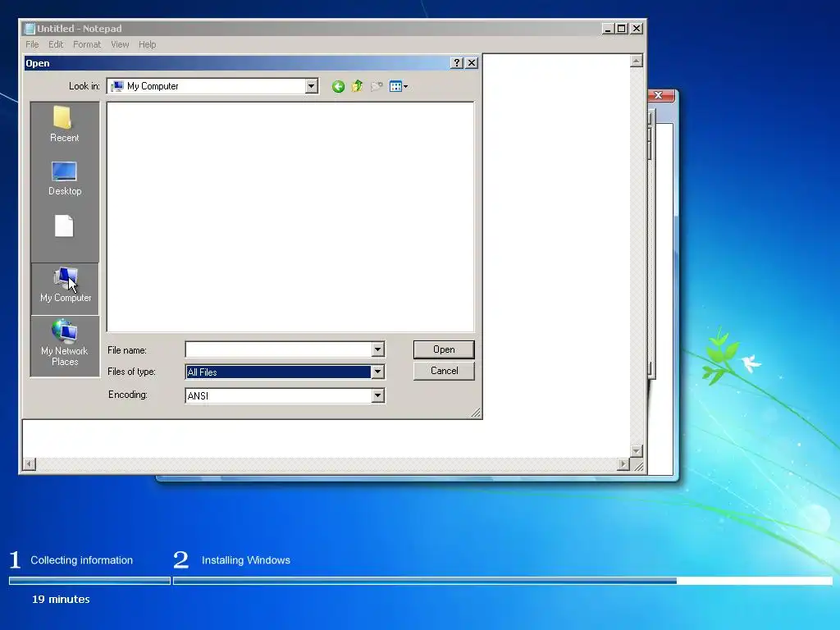Click the Open button
Image resolution: width=840 pixels, height=630 pixels.
(444, 349)
